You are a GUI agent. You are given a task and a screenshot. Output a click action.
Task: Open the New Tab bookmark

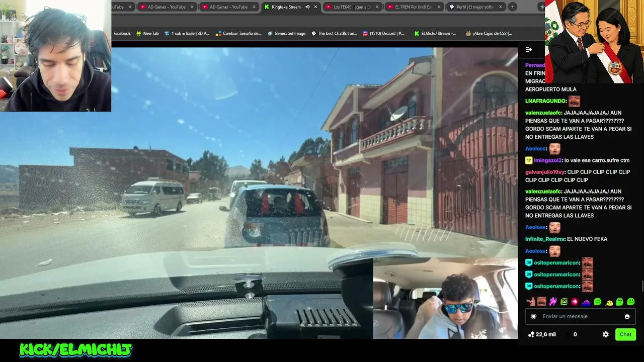click(147, 34)
